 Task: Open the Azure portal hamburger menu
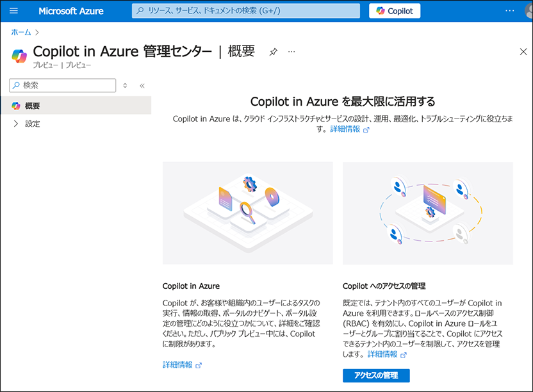(13, 11)
